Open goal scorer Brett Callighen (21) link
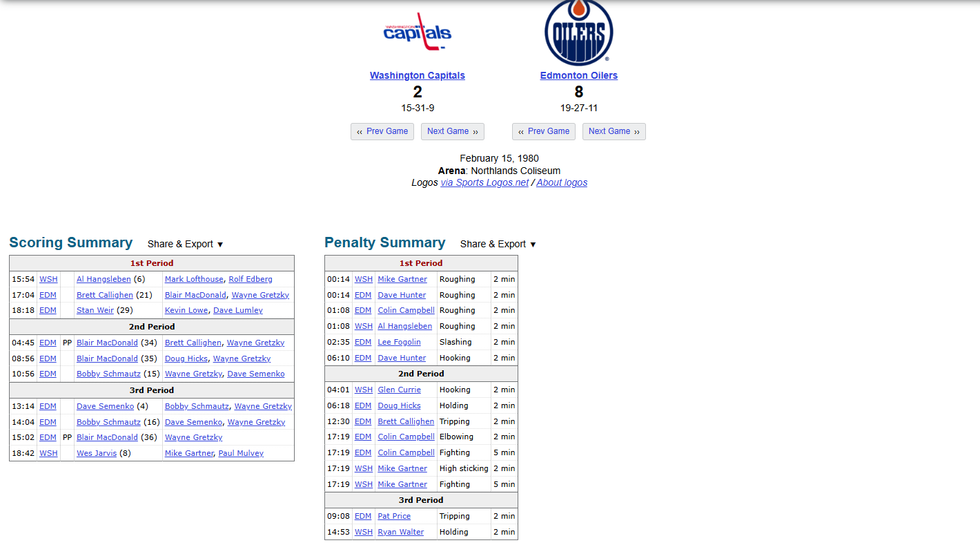This screenshot has width=980, height=545. pos(105,295)
